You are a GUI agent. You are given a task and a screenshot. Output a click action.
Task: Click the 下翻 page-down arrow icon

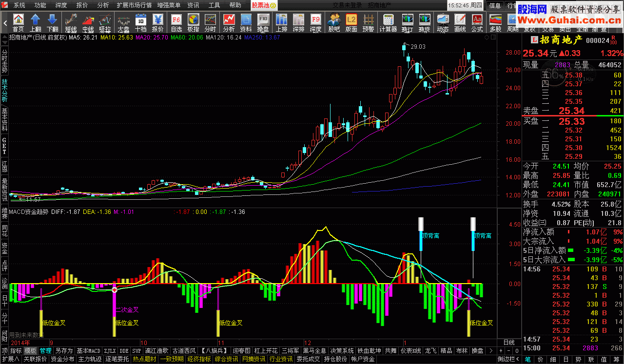53,22
